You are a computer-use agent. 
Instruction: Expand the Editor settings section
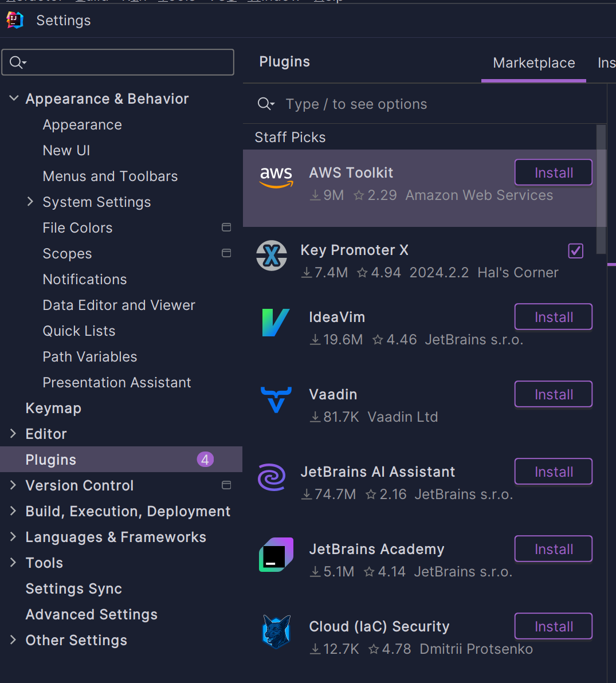pyautogui.click(x=13, y=433)
